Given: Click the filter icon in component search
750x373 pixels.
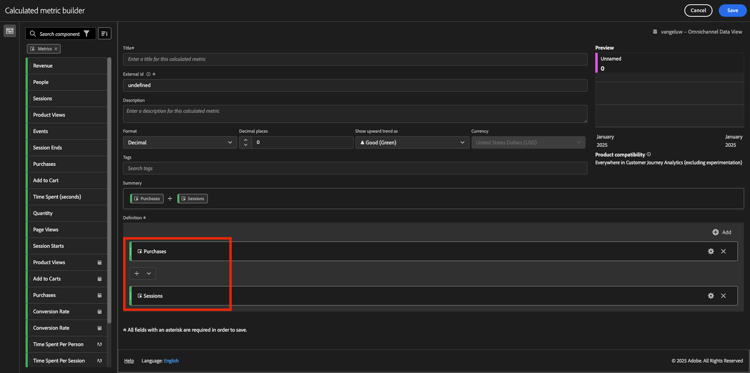Looking at the screenshot, I should pos(87,34).
